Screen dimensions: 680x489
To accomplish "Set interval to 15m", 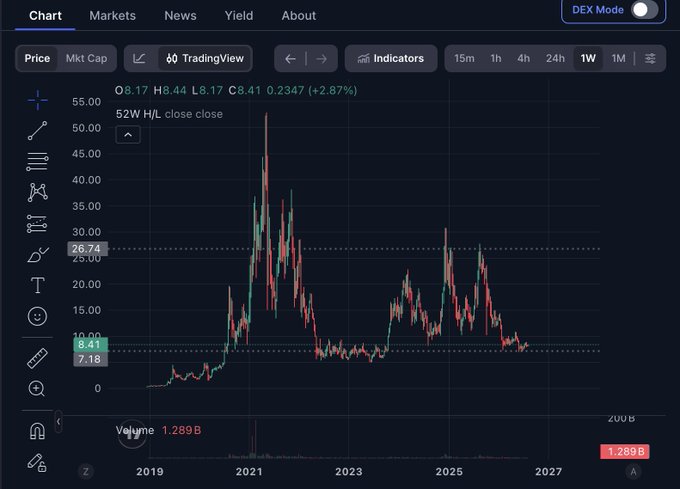I will (x=464, y=58).
